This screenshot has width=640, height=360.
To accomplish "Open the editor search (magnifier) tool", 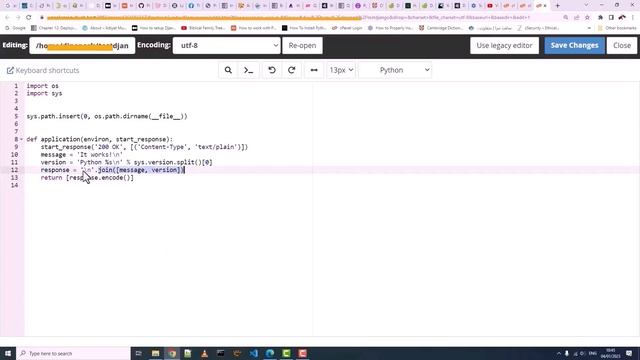I will point(228,70).
